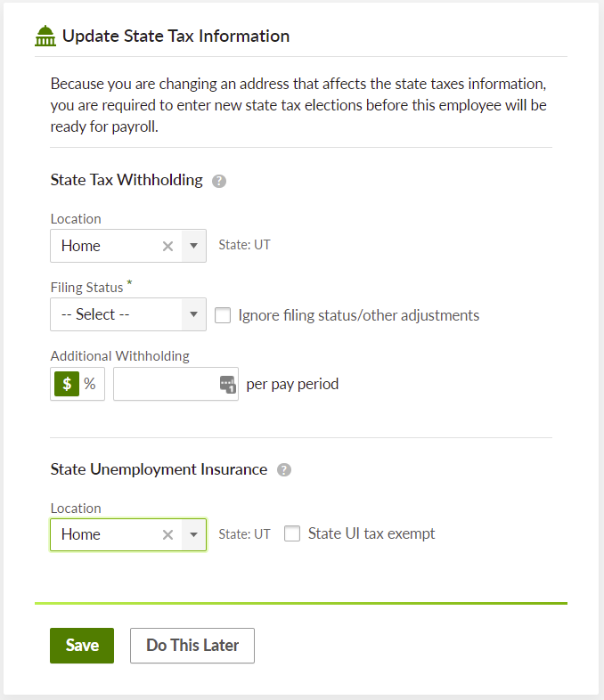Image resolution: width=604 pixels, height=700 pixels.
Task: Click the capitol building icon in header
Action: [45, 37]
